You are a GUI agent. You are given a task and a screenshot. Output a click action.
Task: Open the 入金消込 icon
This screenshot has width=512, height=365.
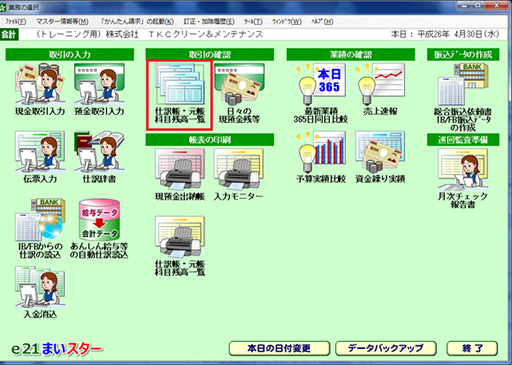click(40, 292)
